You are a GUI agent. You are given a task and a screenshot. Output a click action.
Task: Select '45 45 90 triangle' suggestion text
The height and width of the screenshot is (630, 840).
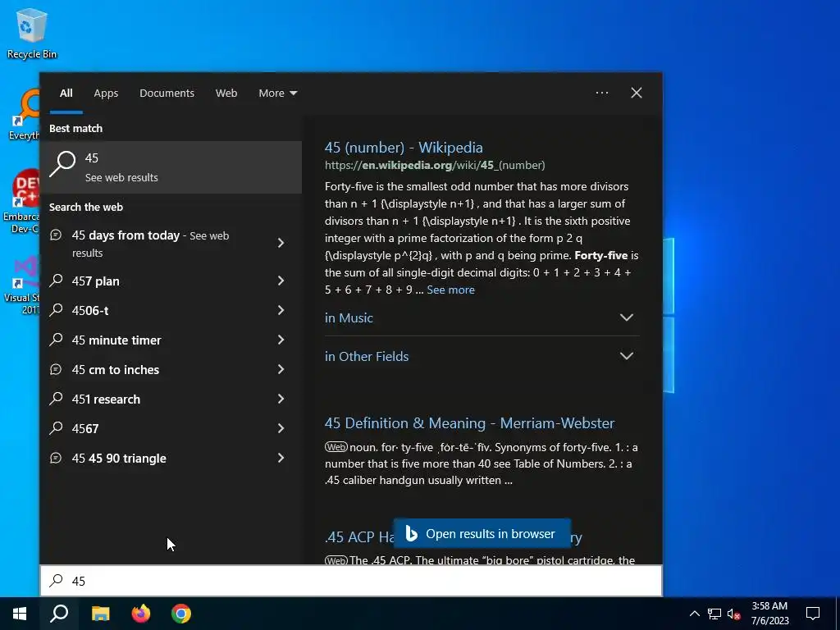click(119, 458)
